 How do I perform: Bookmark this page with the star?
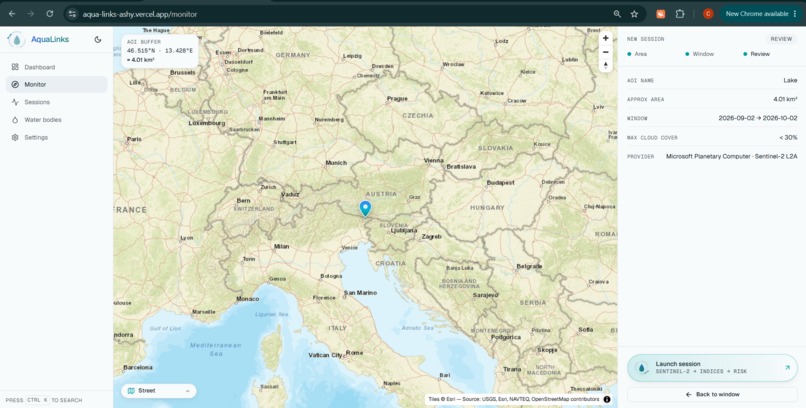pyautogui.click(x=634, y=14)
